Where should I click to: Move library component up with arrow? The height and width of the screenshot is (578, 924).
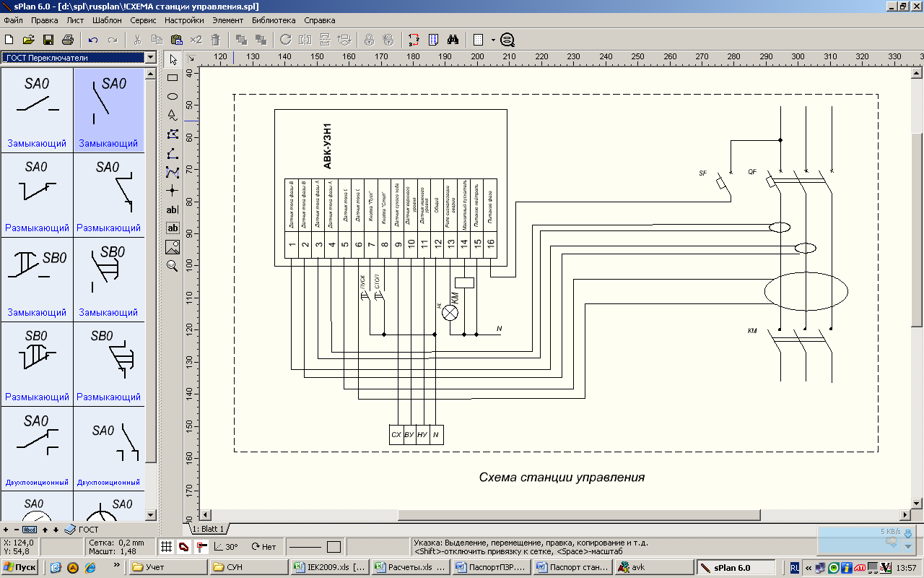point(45,530)
